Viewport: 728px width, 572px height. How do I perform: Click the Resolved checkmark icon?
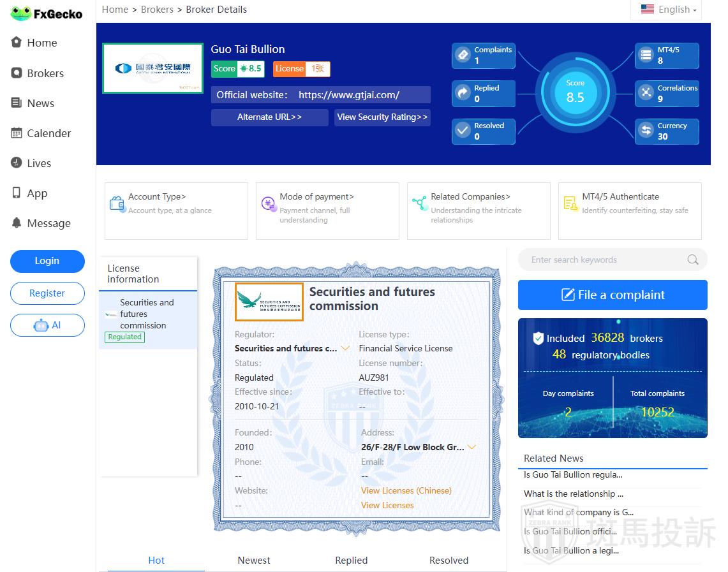pos(463,131)
